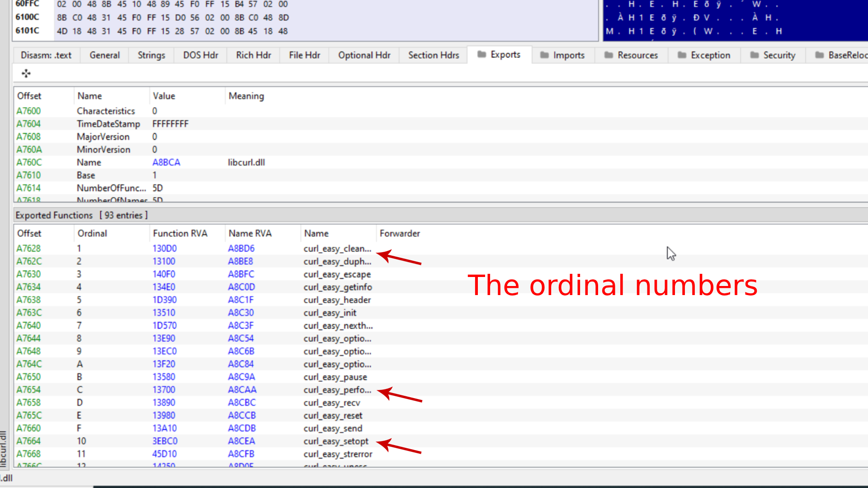Click the folder icon on Security tab
The image size is (868, 488).
[x=754, y=55]
